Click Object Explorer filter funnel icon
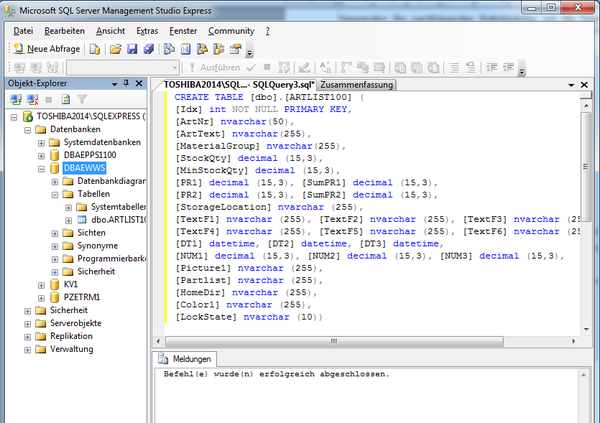The height and width of the screenshot is (423, 600). coord(82,100)
